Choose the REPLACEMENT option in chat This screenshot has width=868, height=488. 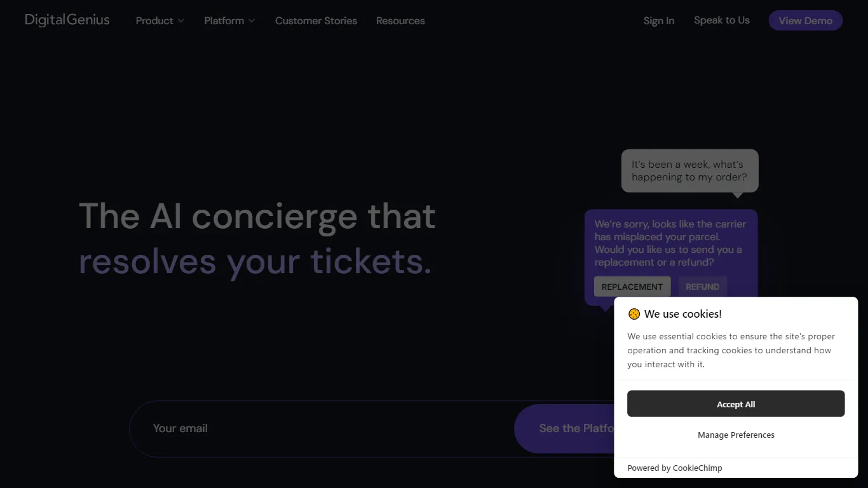pos(632,287)
